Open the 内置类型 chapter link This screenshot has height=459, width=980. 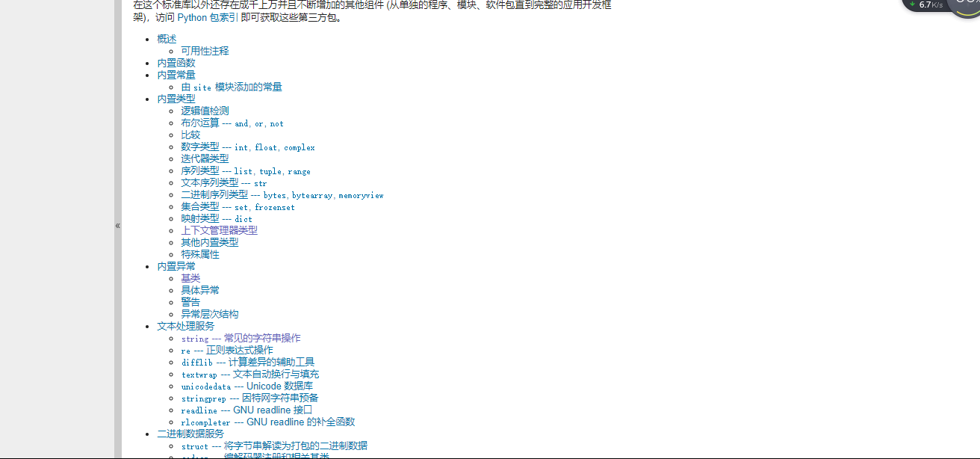[x=176, y=99]
